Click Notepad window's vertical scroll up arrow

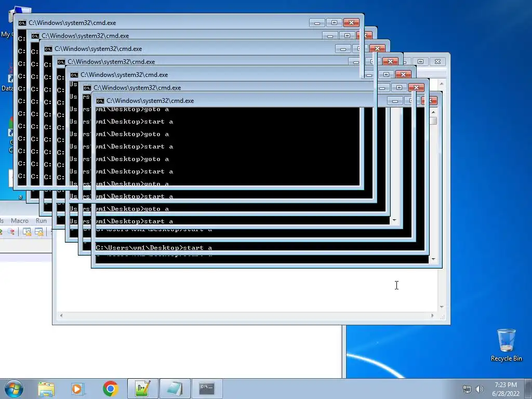point(442,84)
